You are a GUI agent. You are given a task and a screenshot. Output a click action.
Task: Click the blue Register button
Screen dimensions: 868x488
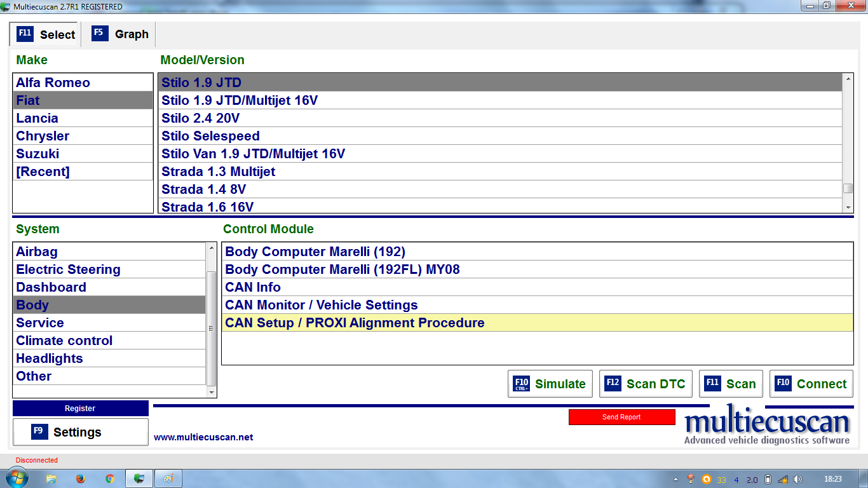81,409
